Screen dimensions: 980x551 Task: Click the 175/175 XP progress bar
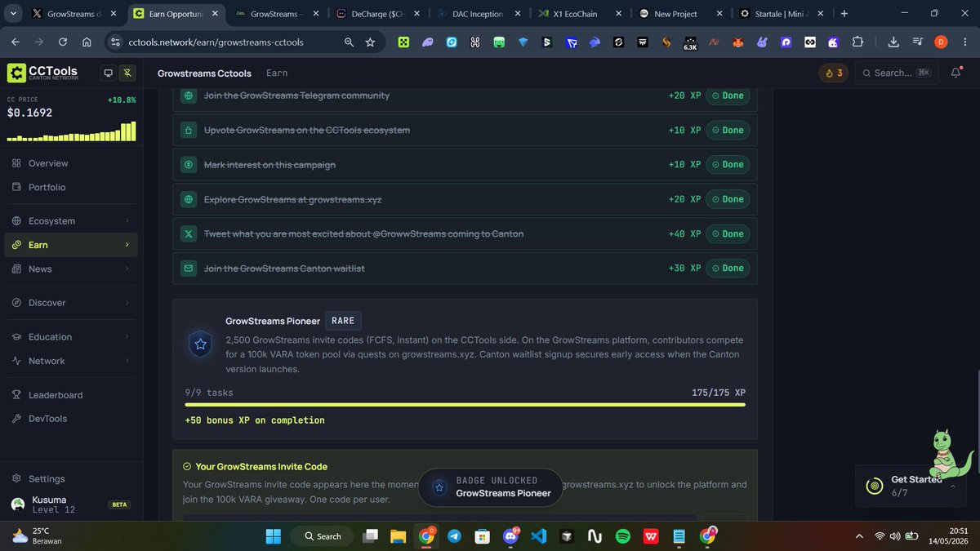pyautogui.click(x=465, y=404)
